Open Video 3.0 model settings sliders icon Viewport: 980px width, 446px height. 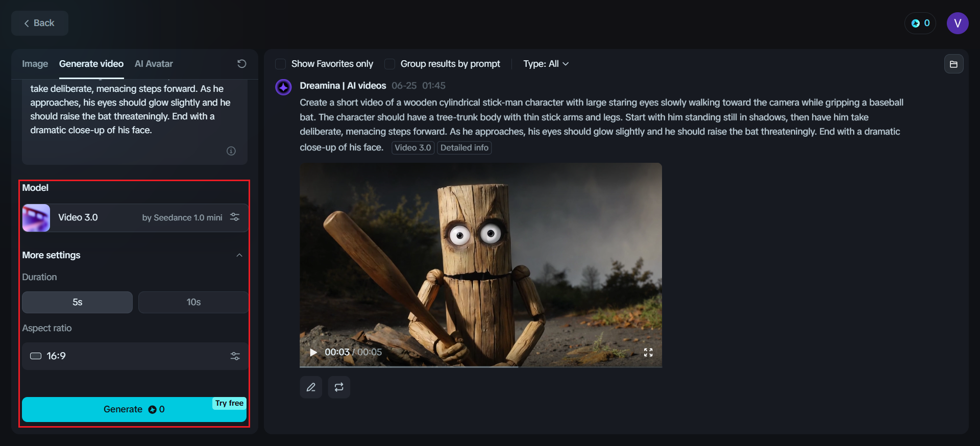[235, 217]
